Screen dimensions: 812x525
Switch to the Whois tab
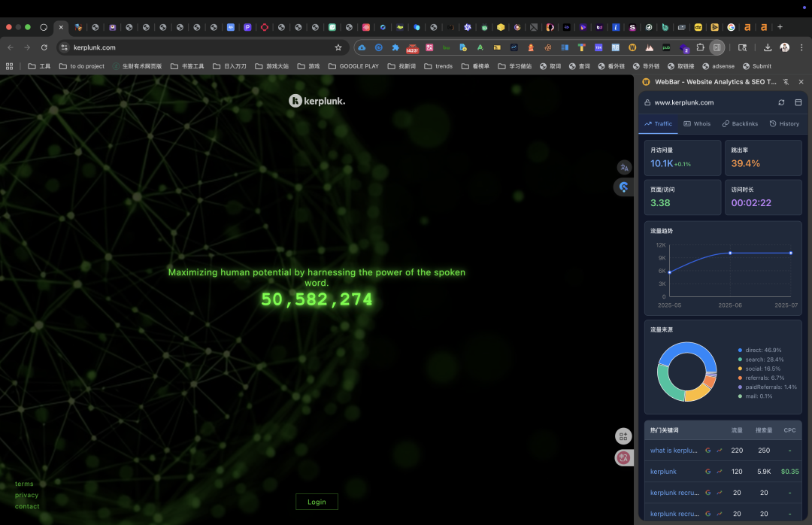[x=697, y=124]
